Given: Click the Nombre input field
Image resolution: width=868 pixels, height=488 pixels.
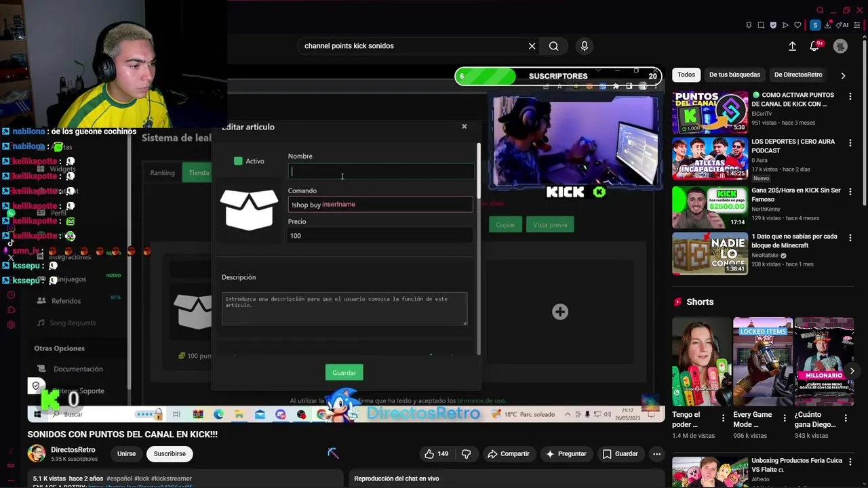Looking at the screenshot, I should tap(380, 171).
